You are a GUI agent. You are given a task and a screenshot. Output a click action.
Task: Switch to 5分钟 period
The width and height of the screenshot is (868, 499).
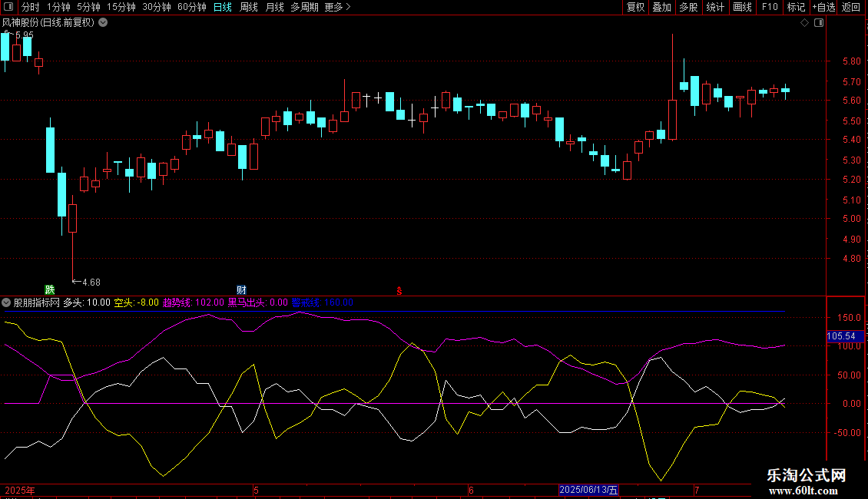(x=88, y=7)
